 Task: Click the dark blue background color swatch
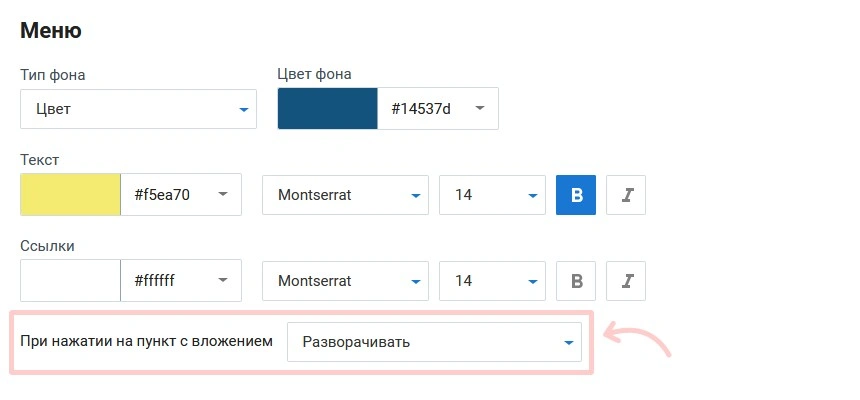(x=327, y=109)
